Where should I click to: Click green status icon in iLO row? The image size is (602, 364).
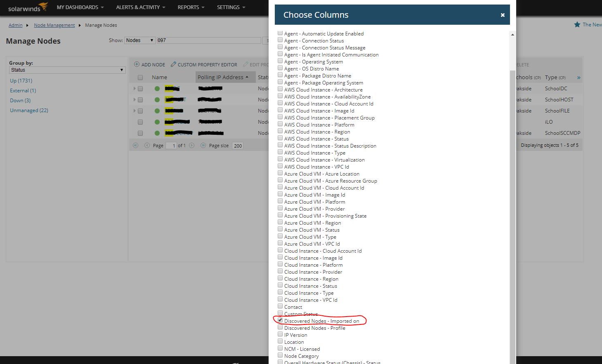[157, 122]
